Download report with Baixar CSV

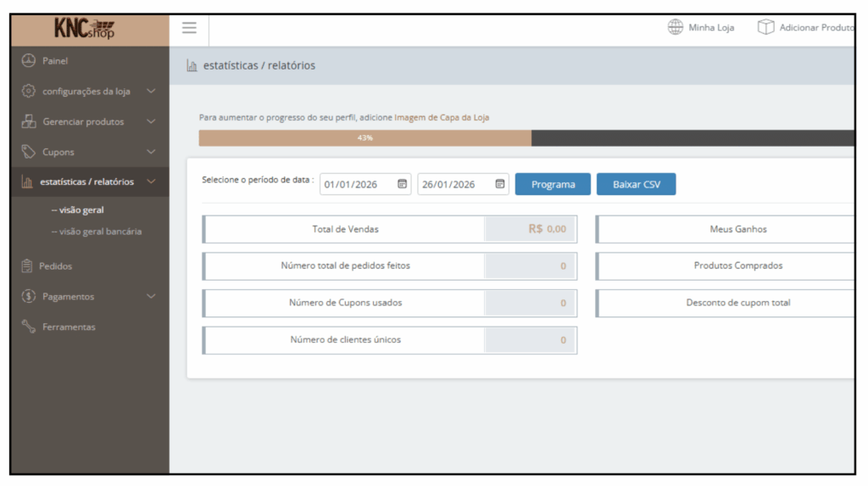pyautogui.click(x=636, y=184)
